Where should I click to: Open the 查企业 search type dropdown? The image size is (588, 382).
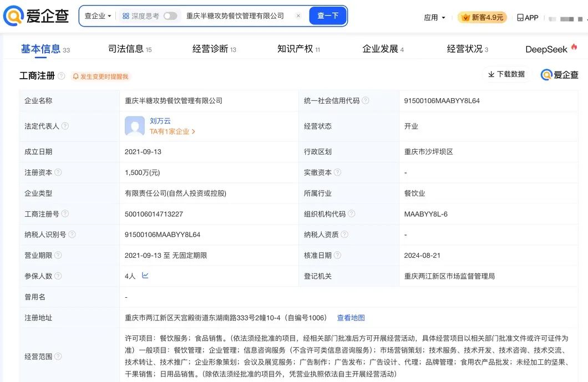[98, 16]
